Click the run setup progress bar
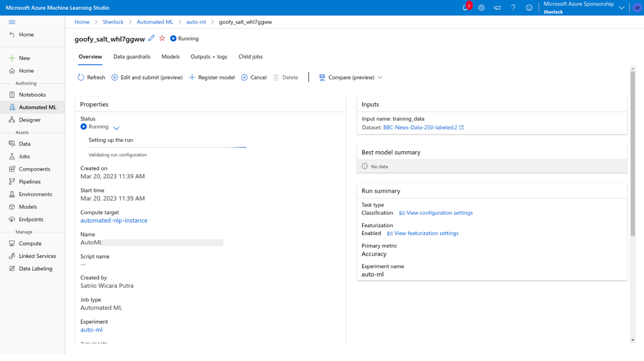The image size is (644, 361). (x=167, y=147)
